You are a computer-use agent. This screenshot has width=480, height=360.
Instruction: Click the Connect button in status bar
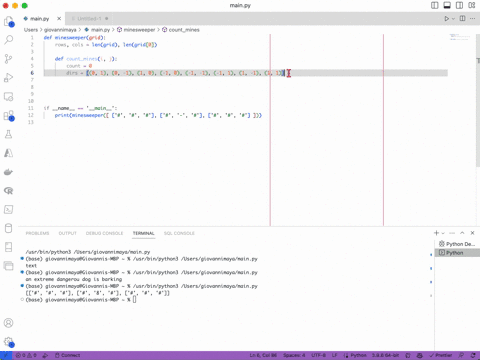[x=67, y=355]
